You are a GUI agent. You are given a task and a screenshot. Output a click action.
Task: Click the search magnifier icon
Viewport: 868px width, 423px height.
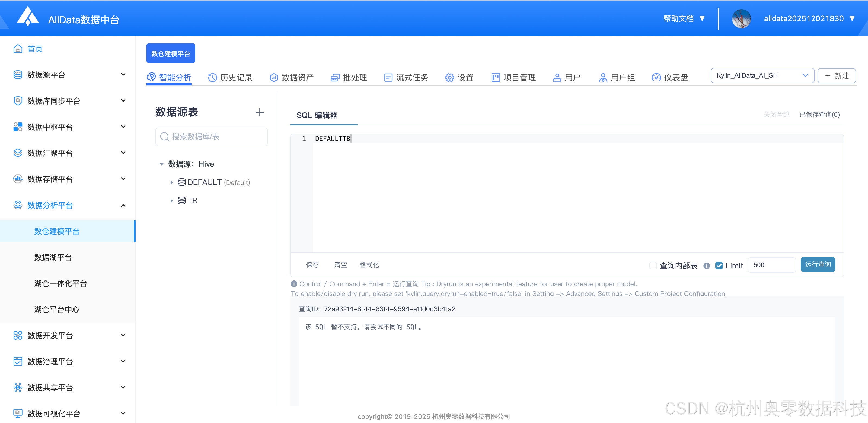point(164,137)
